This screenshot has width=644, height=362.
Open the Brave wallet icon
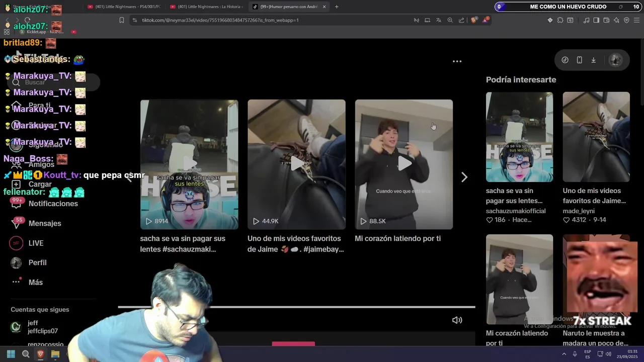(x=606, y=20)
